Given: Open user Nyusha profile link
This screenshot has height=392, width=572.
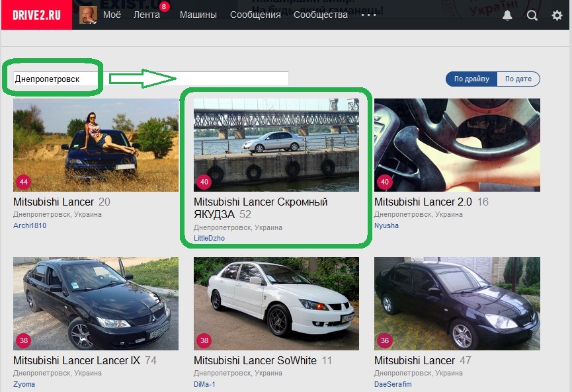Looking at the screenshot, I should tap(386, 225).
